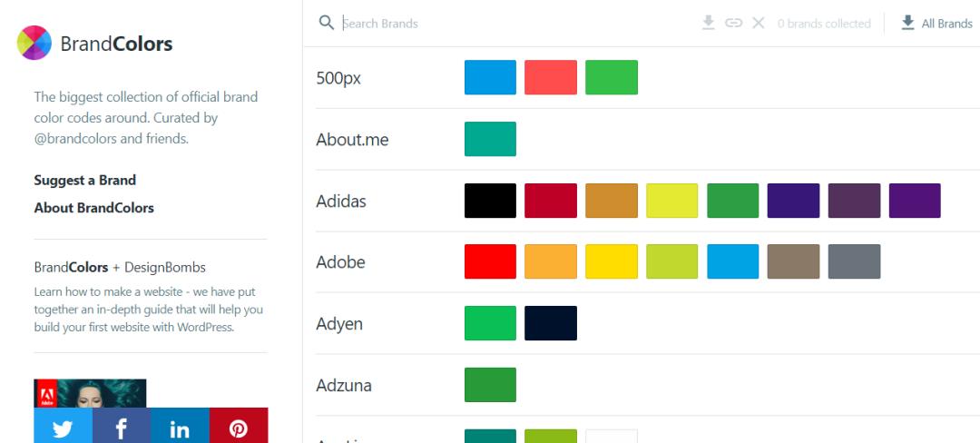Select the Adobe brand row label
This screenshot has width=980, height=443.
coord(340,262)
